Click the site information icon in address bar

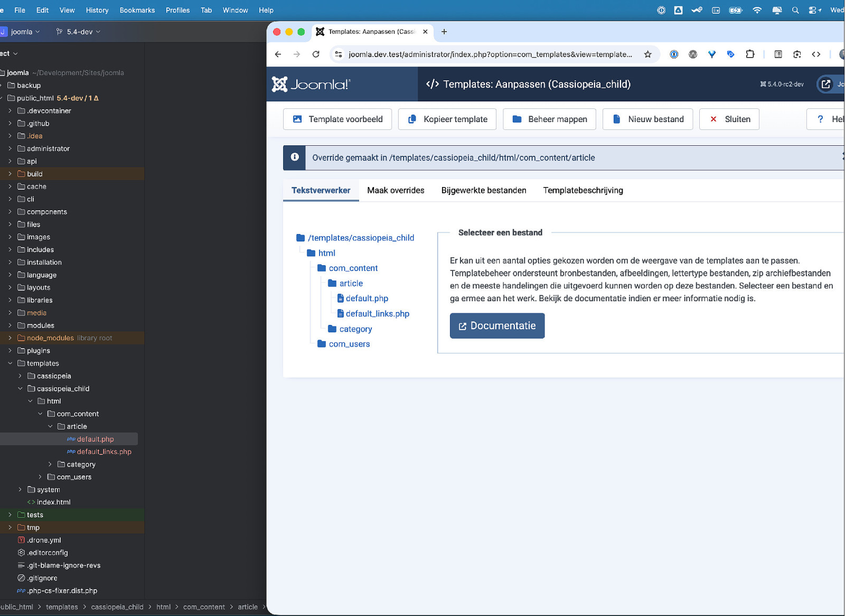(339, 54)
